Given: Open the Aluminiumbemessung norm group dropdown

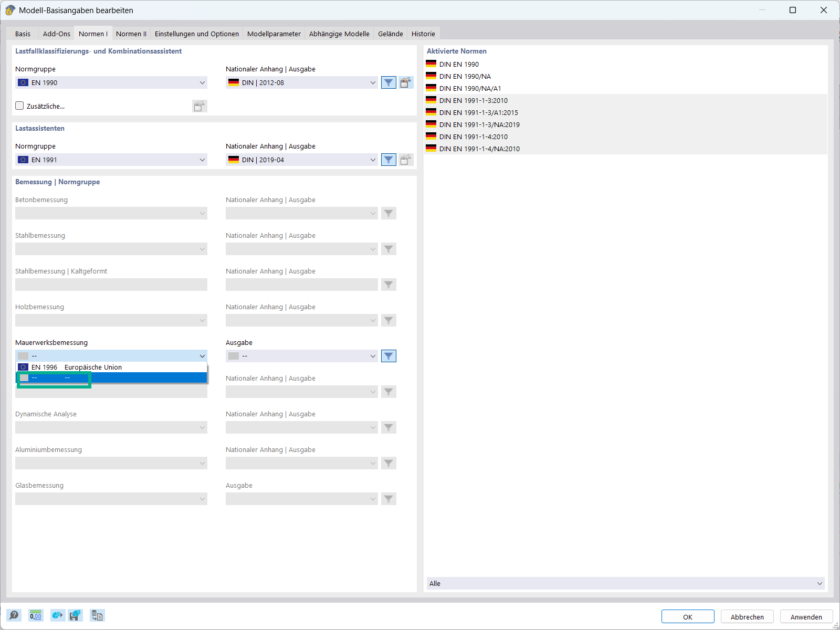Looking at the screenshot, I should pos(111,463).
